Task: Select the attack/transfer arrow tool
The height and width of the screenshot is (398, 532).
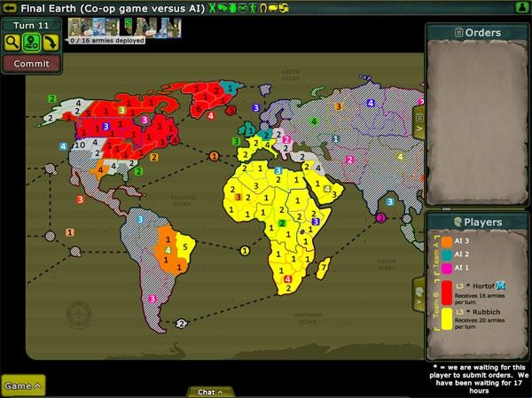Action: tap(50, 43)
